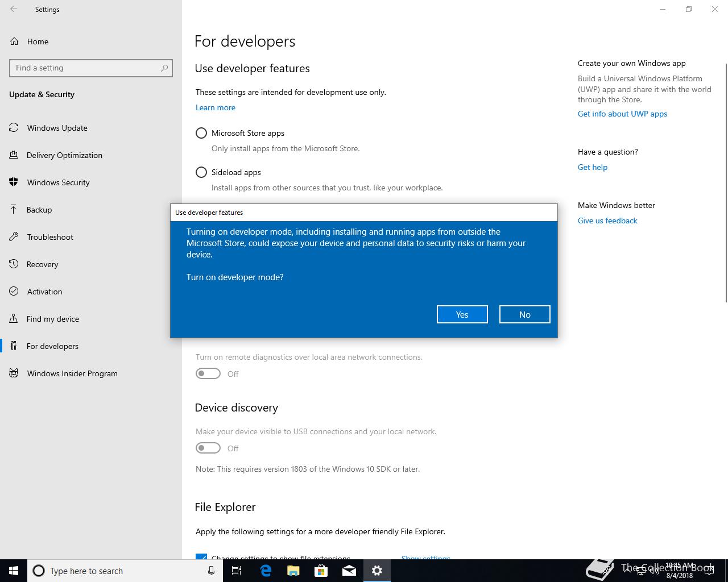Check Change settings to show file extensions
Image resolution: width=728 pixels, height=582 pixels.
point(201,556)
